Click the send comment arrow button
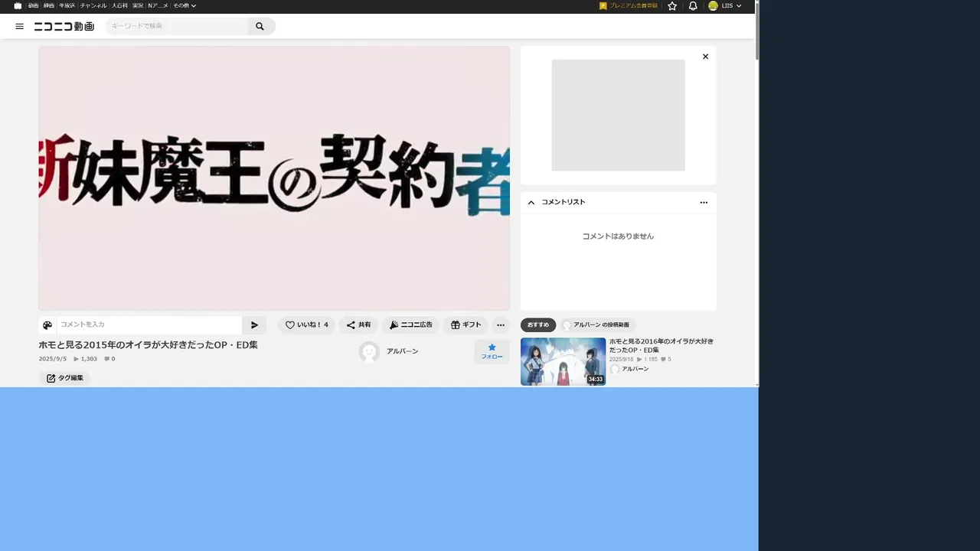Image resolution: width=980 pixels, height=551 pixels. coord(255,325)
